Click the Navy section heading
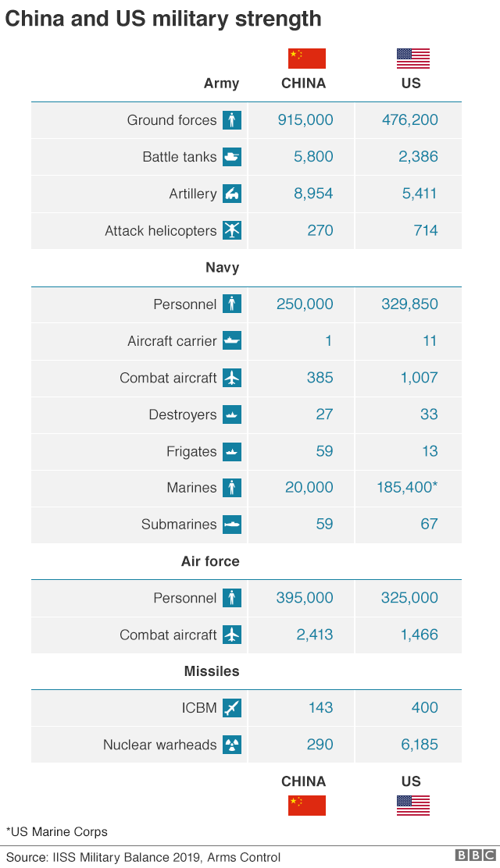This screenshot has height=868, width=500. coord(222,268)
